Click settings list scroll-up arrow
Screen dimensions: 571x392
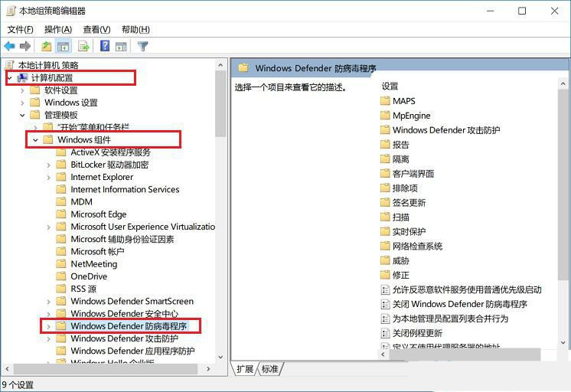click(563, 83)
